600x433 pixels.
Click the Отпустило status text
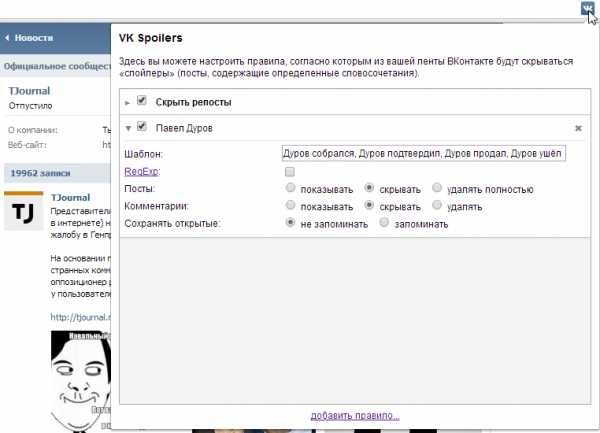click(x=30, y=106)
